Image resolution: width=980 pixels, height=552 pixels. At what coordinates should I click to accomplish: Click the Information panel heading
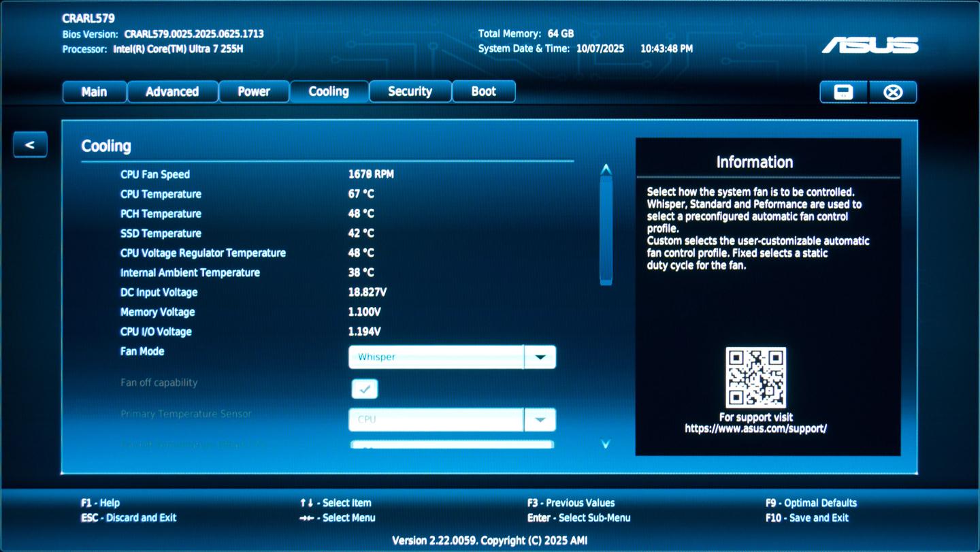coord(755,162)
